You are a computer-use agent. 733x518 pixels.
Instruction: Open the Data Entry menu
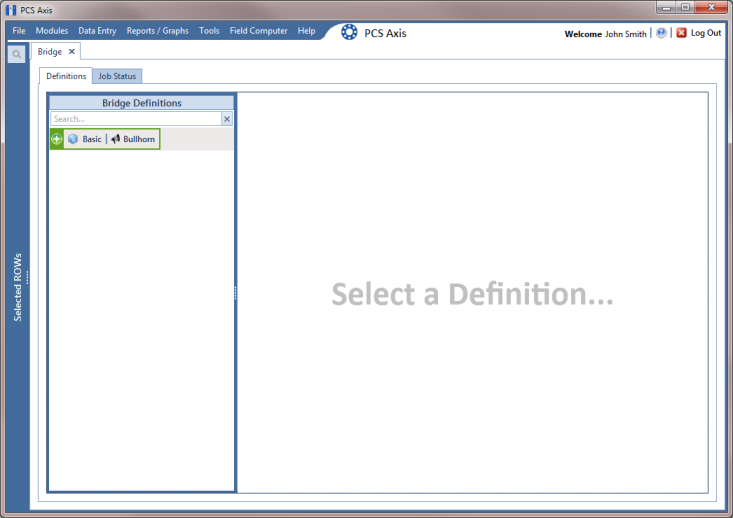point(97,31)
